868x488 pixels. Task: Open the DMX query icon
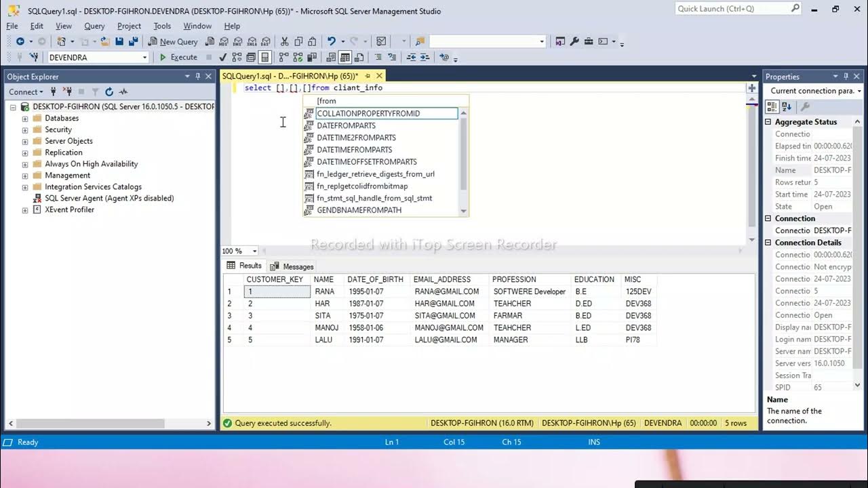[238, 41]
